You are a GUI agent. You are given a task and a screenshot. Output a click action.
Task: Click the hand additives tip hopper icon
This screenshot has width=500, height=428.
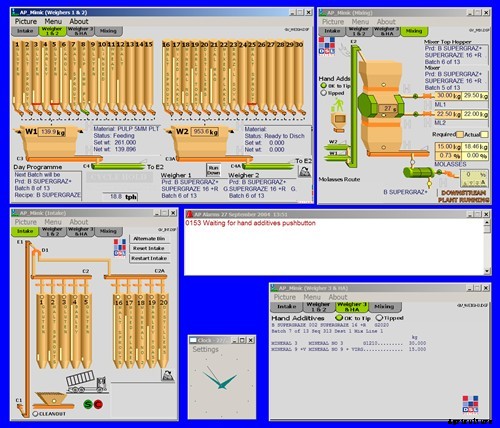click(339, 122)
